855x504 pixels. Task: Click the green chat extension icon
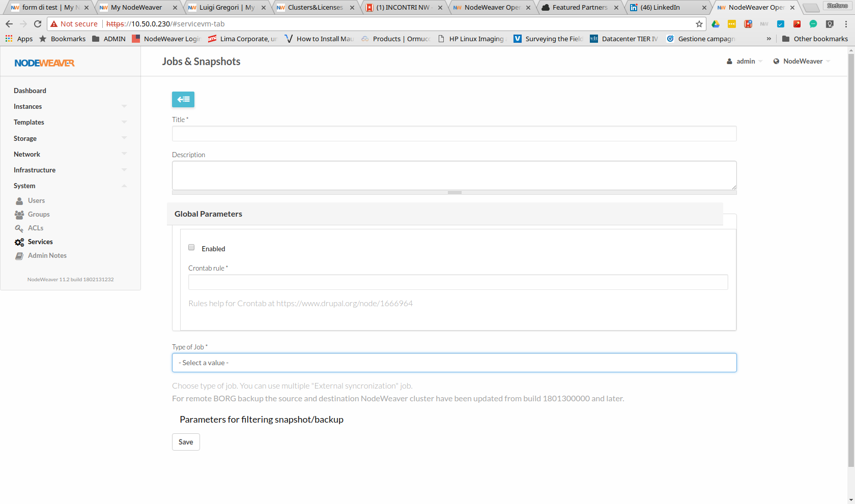[x=813, y=24]
